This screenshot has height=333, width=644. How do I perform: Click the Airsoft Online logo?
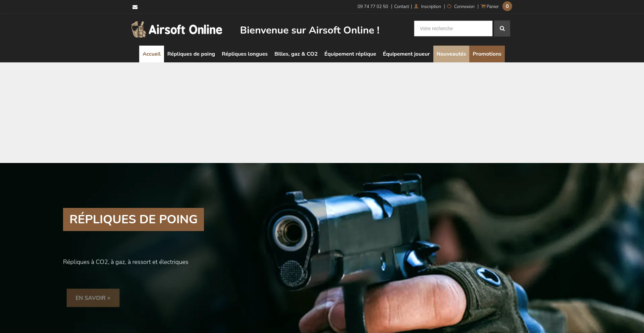(x=177, y=30)
